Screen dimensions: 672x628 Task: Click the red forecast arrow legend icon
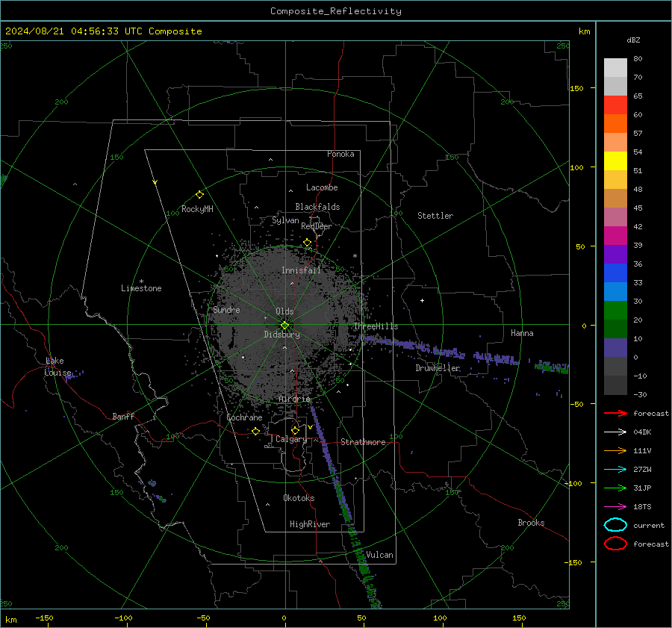click(615, 413)
